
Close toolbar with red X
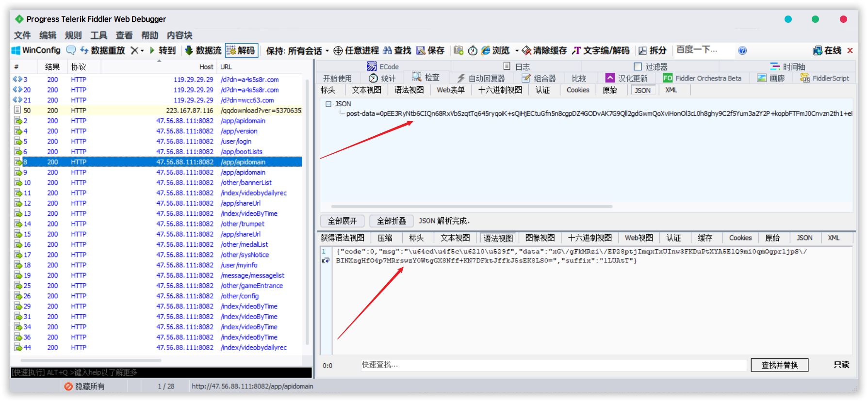click(x=850, y=50)
